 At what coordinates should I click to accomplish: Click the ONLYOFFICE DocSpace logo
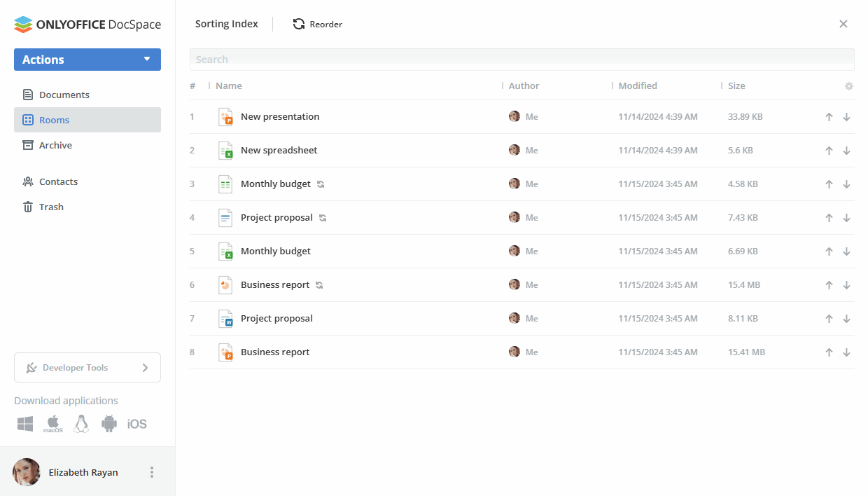click(x=87, y=24)
